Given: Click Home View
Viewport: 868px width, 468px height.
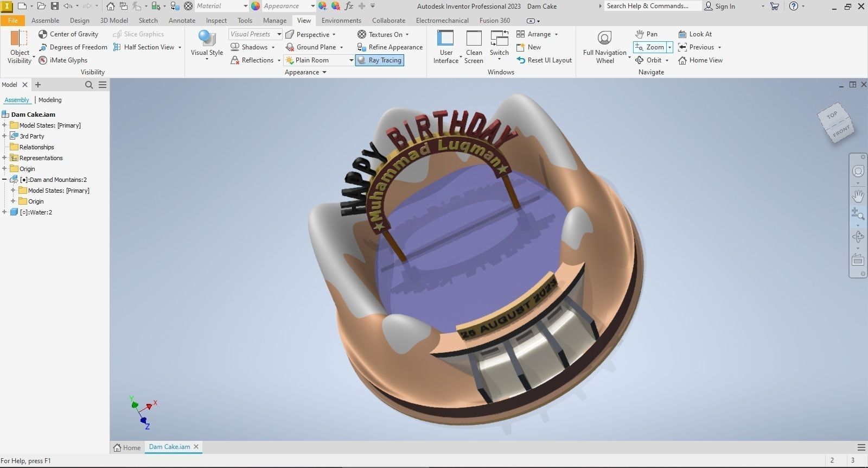Looking at the screenshot, I should coord(700,60).
